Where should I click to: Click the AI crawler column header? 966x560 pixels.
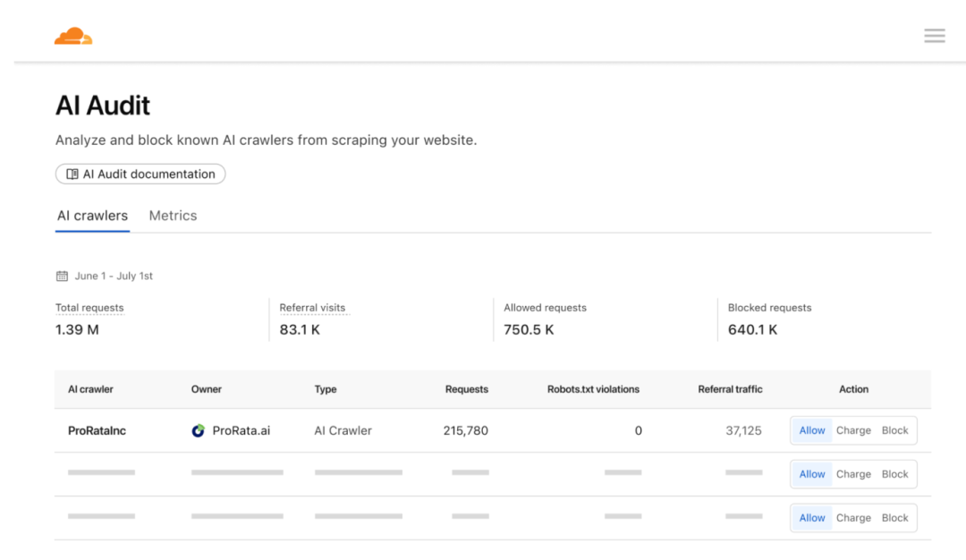point(90,389)
